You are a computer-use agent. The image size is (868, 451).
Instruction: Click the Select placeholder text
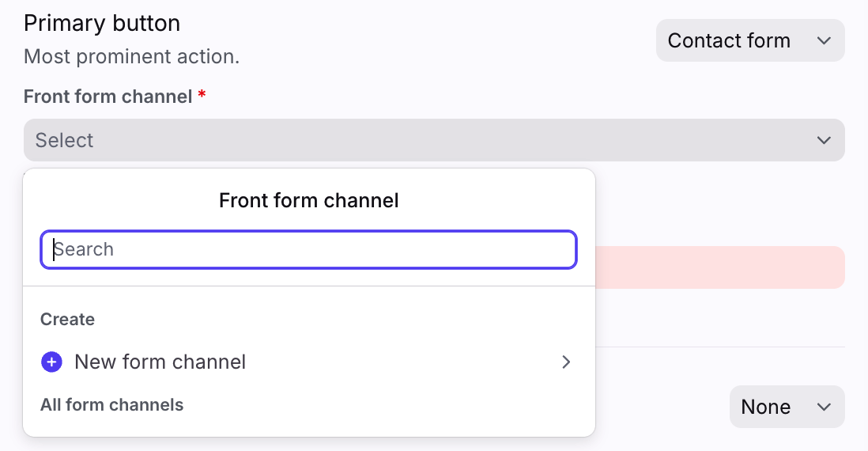65,140
